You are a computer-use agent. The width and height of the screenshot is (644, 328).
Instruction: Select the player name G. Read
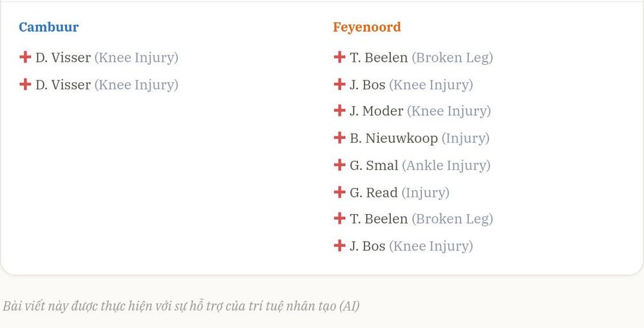(374, 193)
